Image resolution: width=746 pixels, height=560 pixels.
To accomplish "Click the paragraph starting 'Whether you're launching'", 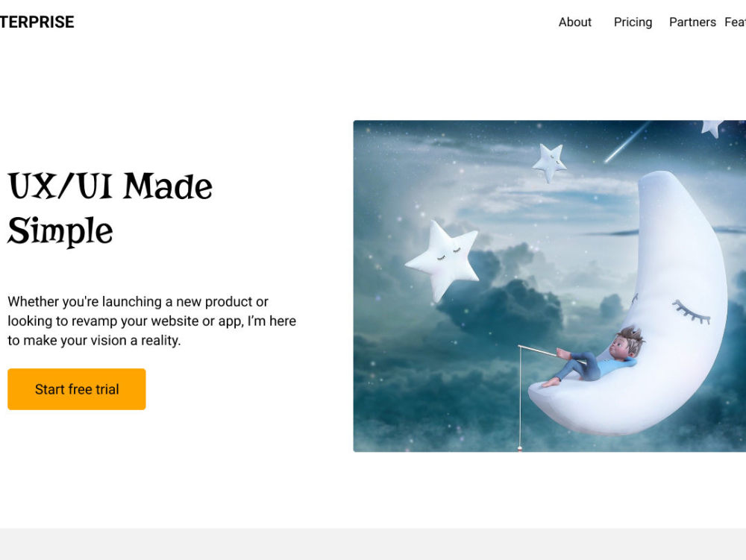I will [x=151, y=321].
